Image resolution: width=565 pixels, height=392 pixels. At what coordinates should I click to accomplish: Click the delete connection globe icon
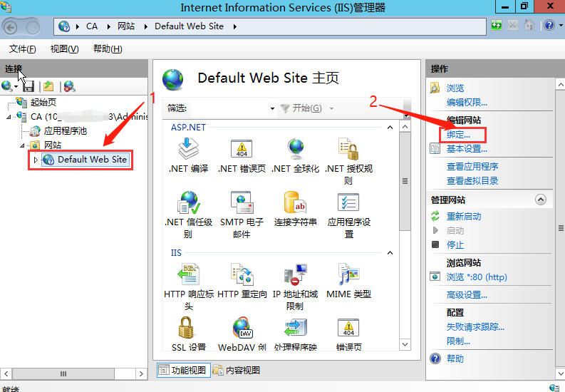click(69, 86)
